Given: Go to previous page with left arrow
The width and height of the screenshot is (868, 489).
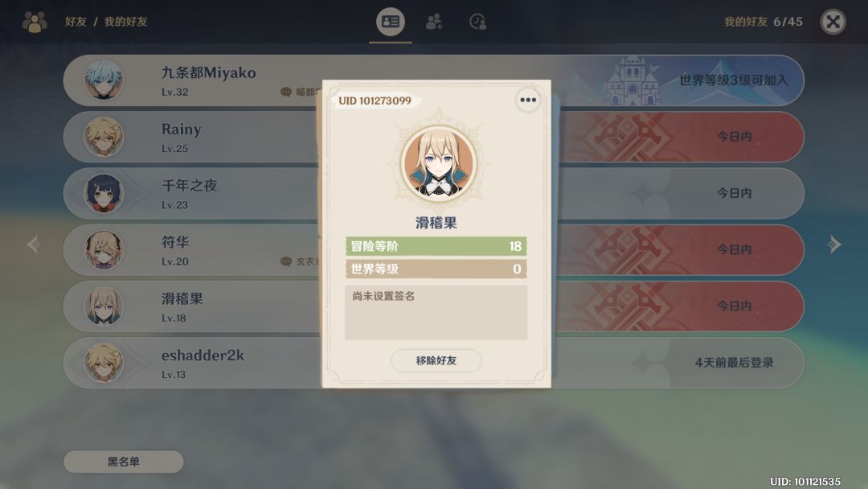Looking at the screenshot, I should pyautogui.click(x=33, y=244).
